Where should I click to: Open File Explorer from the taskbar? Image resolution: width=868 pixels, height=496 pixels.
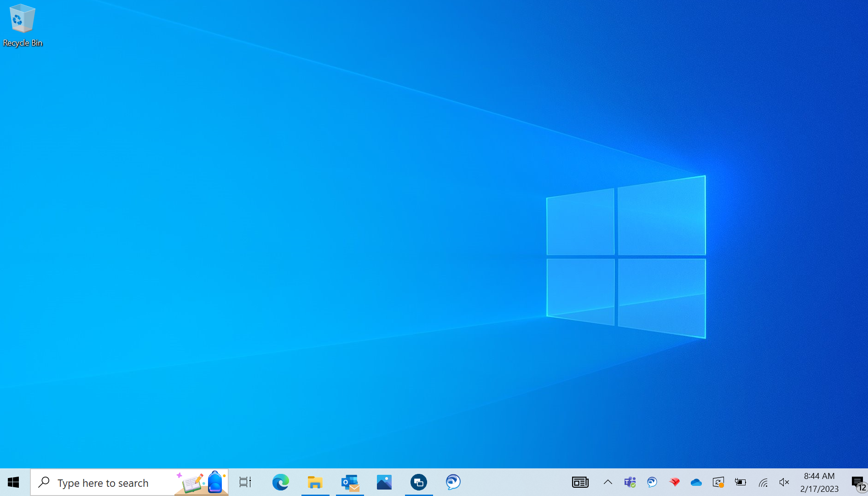pos(315,482)
